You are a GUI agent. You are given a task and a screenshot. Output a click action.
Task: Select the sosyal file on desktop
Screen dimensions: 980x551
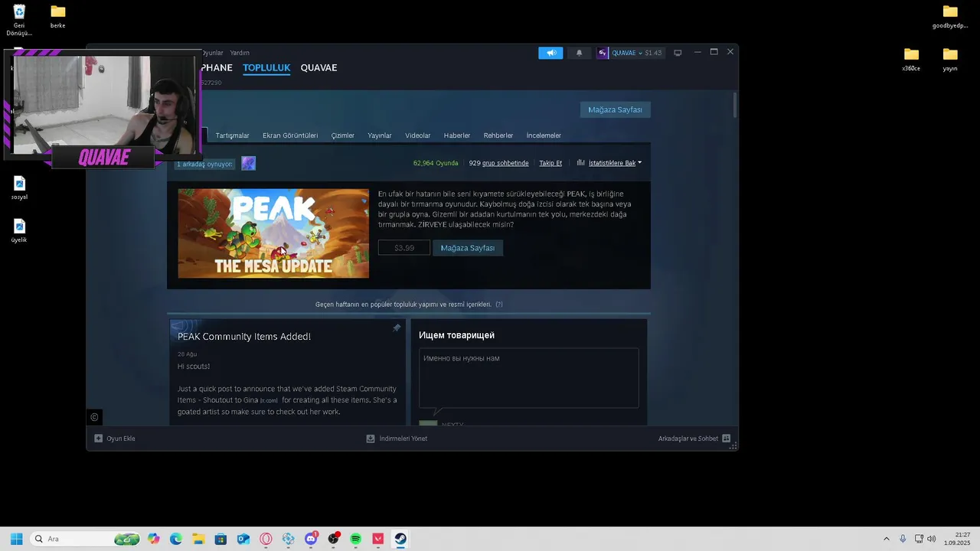19,188
